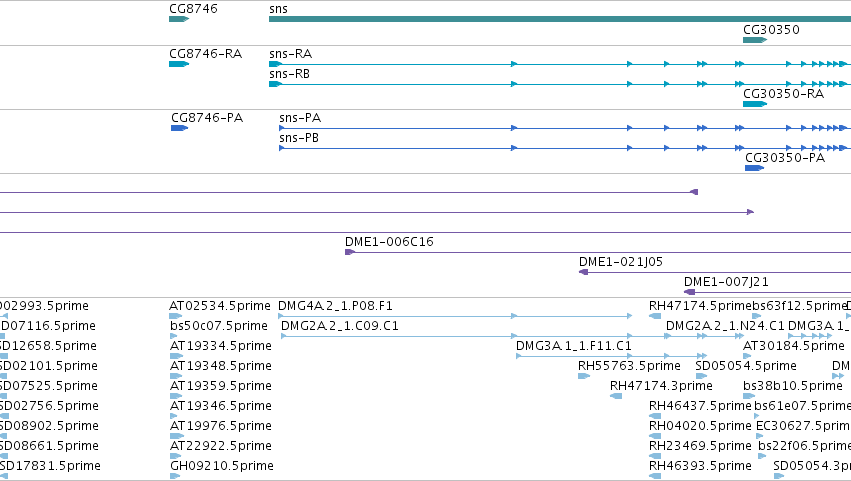Select the SD08661.5prime EST label

click(x=49, y=446)
